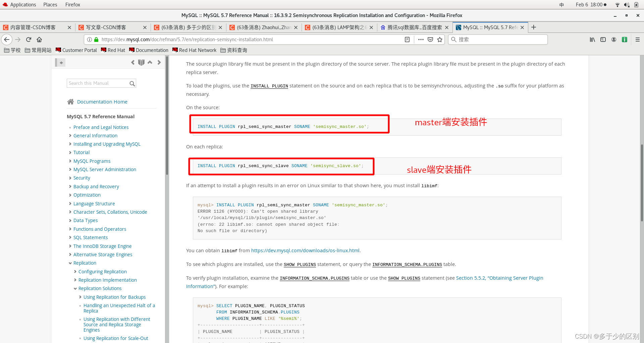
Task: Toggle reader view icon in address bar
Action: coord(407,40)
